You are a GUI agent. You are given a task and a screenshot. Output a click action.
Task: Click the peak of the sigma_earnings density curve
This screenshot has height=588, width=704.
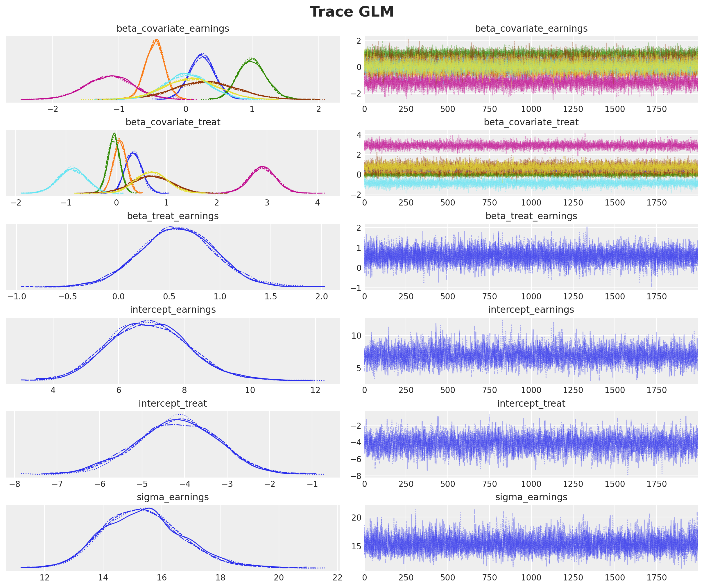click(x=149, y=508)
